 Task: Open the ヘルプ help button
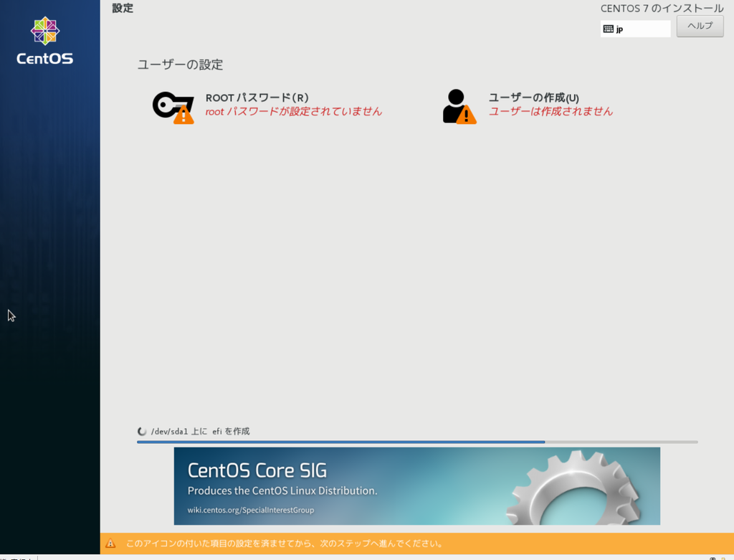pyautogui.click(x=700, y=26)
